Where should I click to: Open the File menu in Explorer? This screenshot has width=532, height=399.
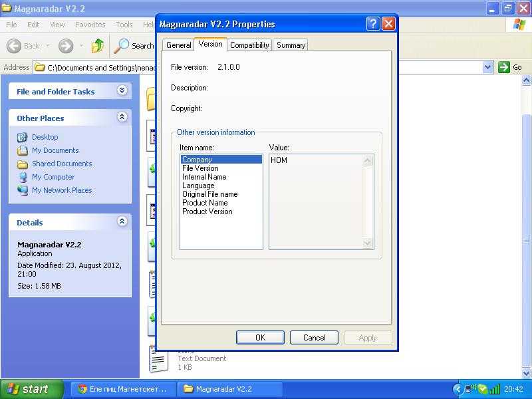click(11, 25)
